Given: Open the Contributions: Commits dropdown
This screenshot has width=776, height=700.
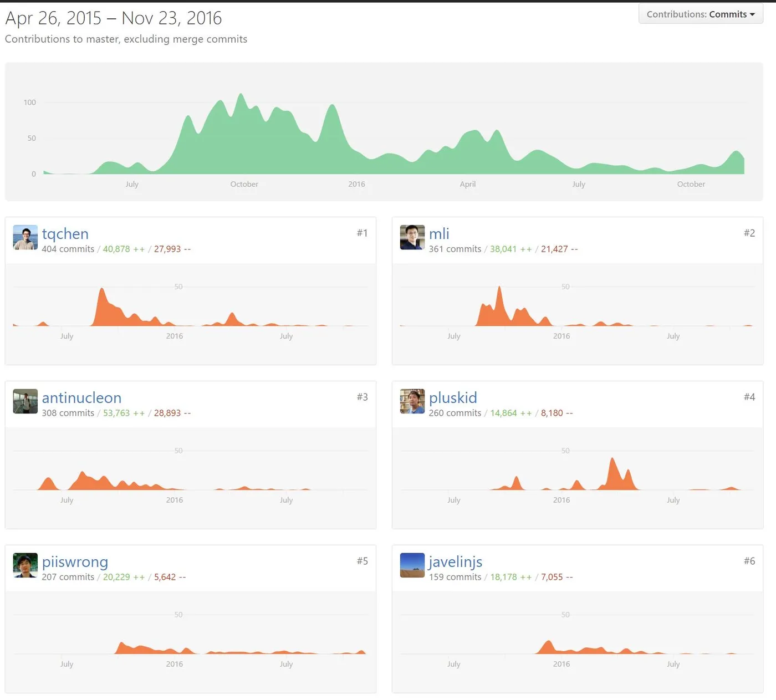Looking at the screenshot, I should (701, 14).
